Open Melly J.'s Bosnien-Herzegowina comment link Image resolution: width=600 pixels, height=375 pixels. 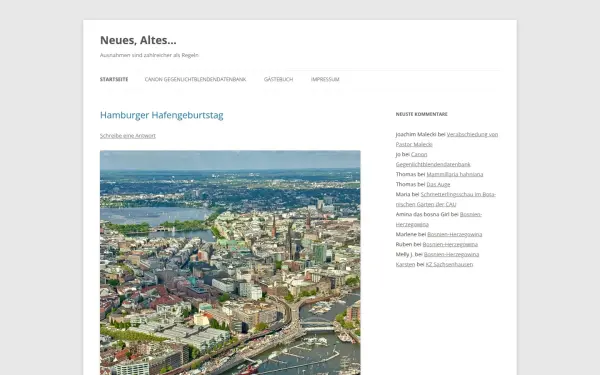tap(451, 254)
